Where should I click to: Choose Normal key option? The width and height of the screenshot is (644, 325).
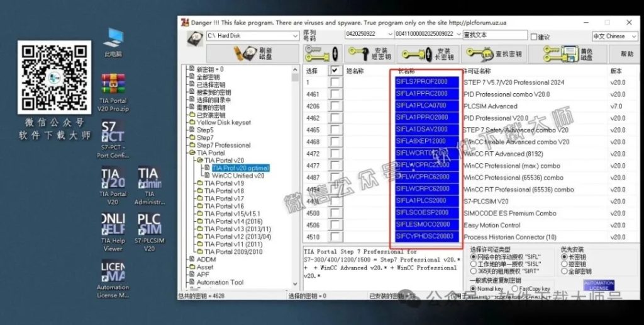pyautogui.click(x=474, y=289)
